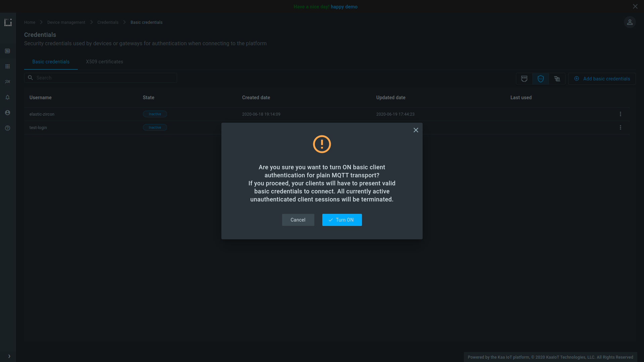
Task: Expand the sidebar navigation panel
Action: pos(9,356)
